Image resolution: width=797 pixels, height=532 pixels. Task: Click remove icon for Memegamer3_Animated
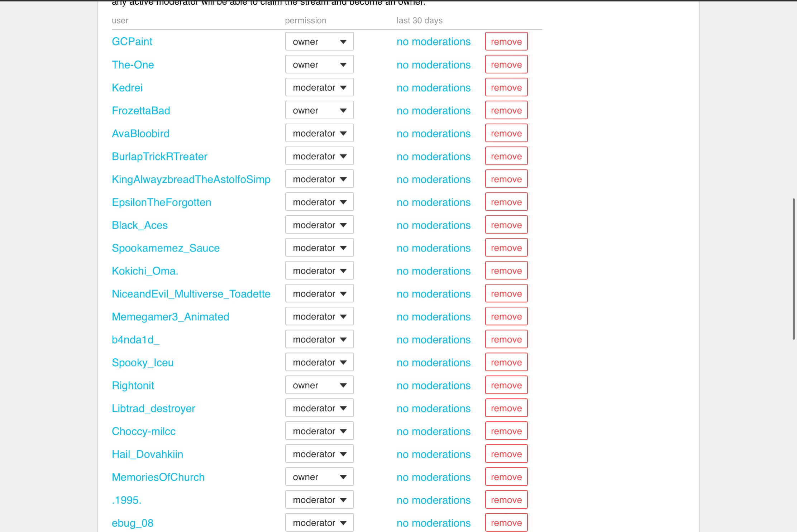505,316
